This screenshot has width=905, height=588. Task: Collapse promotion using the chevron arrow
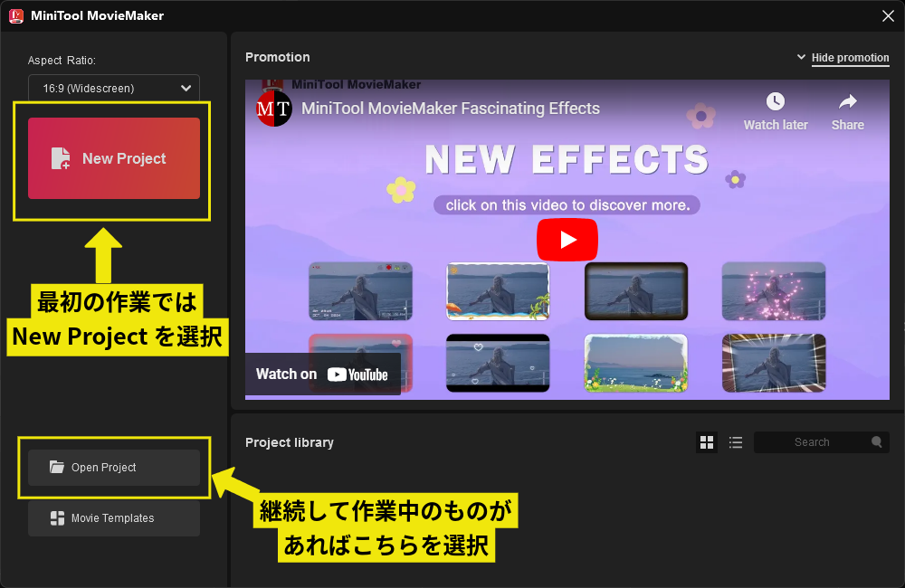(801, 57)
